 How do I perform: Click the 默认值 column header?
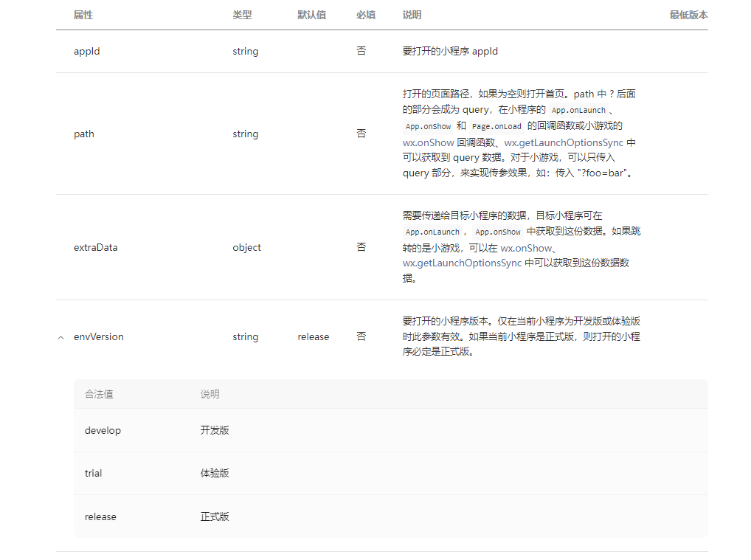point(311,15)
